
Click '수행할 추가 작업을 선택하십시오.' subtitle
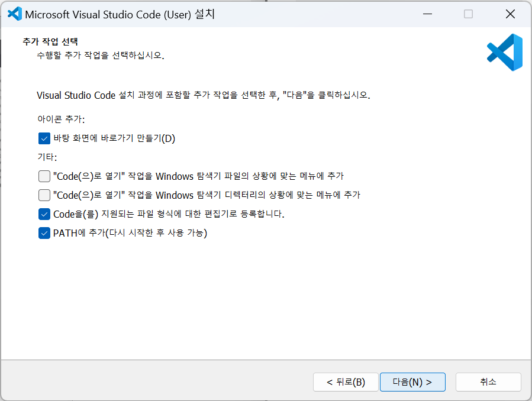point(101,55)
